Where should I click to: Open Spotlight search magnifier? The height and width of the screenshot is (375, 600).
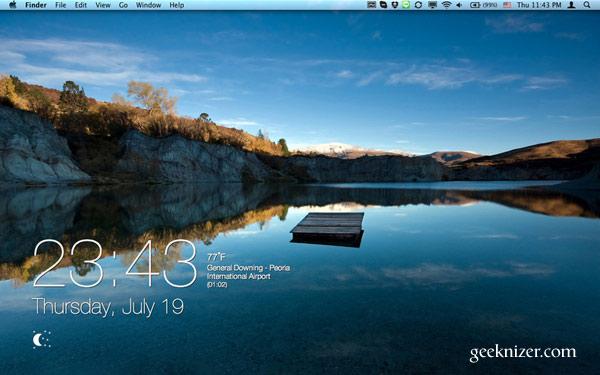tap(587, 5)
